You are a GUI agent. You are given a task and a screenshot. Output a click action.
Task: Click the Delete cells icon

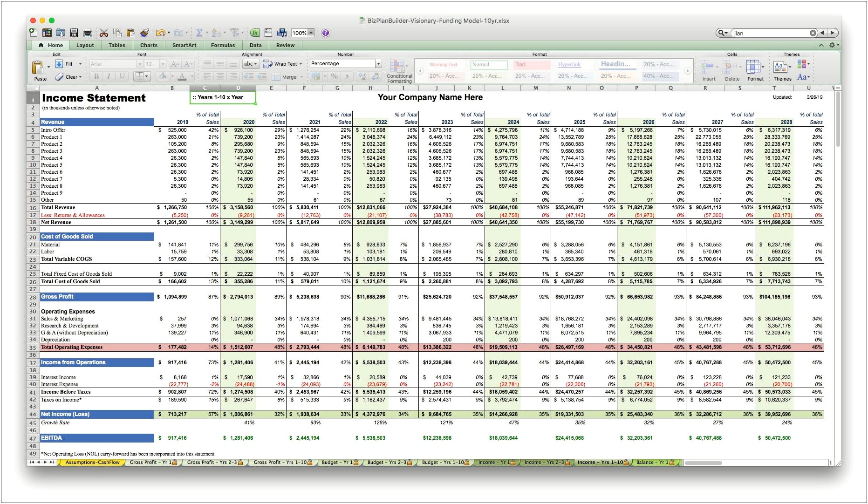click(x=731, y=70)
